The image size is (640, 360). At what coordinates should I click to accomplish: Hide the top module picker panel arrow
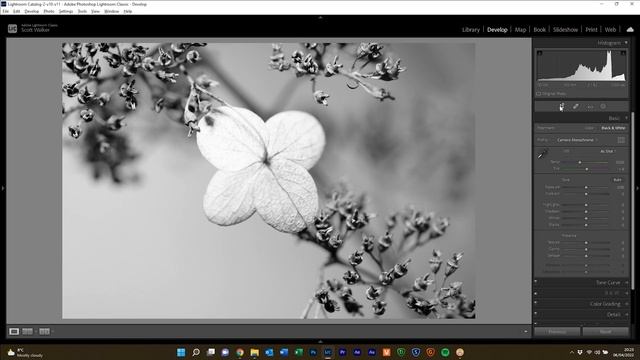pyautogui.click(x=320, y=18)
